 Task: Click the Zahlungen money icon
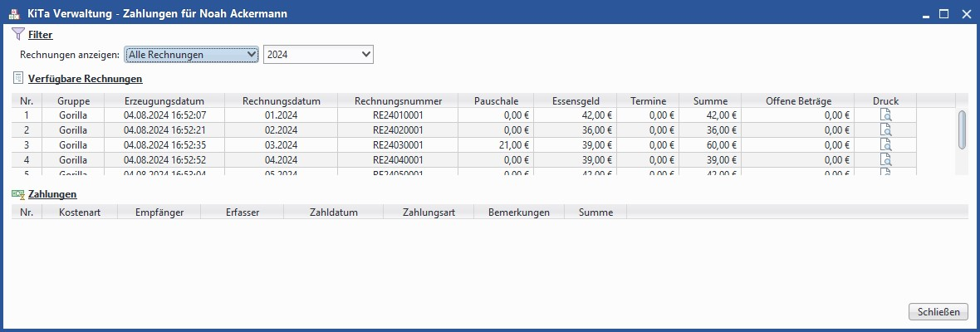18,194
